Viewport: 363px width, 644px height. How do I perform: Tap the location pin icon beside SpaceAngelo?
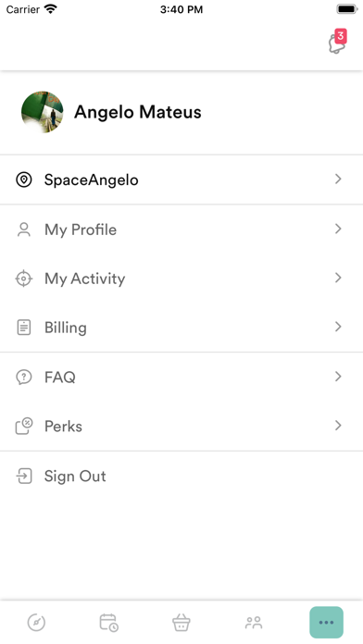click(24, 180)
